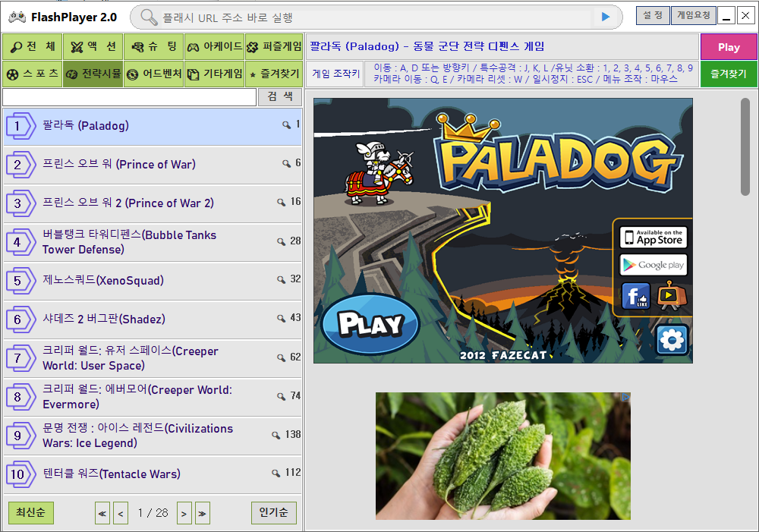Select 샤데즈 2 버그판 (Shadez) entry
Viewport: 759px width, 532px height.
pos(153,320)
